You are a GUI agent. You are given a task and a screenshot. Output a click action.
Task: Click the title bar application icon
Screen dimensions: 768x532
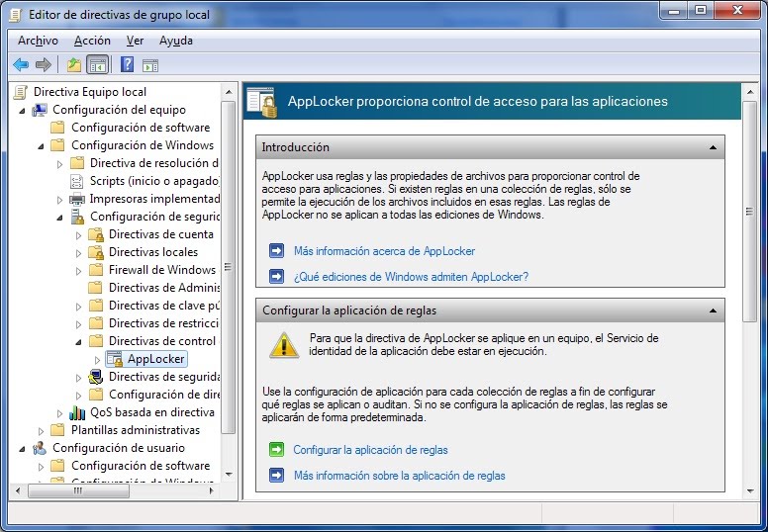pyautogui.click(x=16, y=15)
